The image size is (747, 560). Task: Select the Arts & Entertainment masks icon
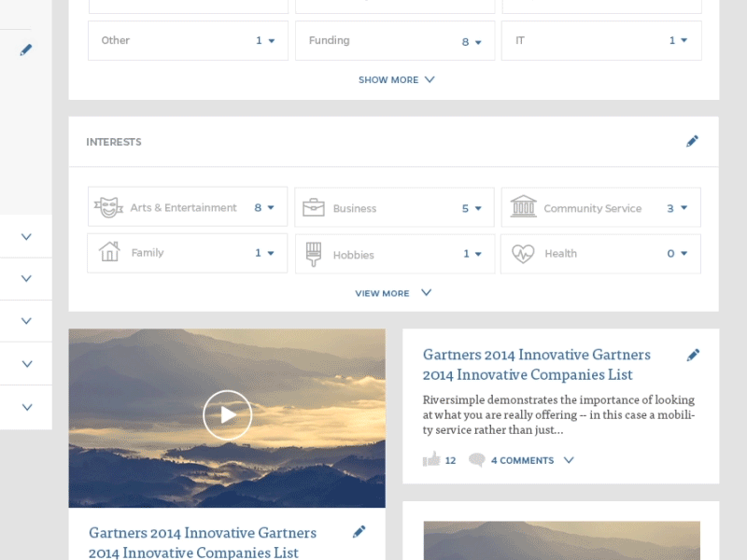click(x=107, y=206)
